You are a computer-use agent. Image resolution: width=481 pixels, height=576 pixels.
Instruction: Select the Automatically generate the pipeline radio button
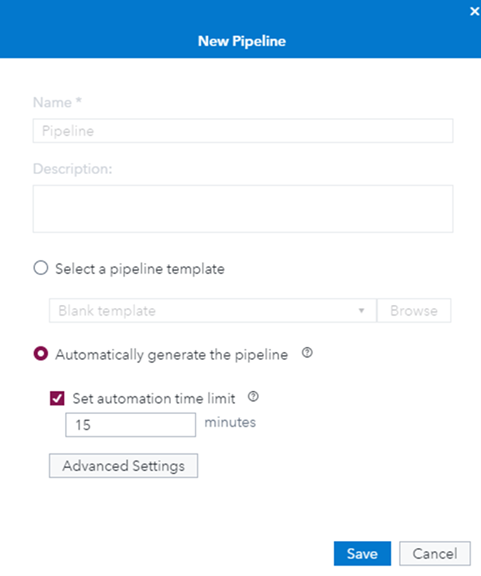pyautogui.click(x=41, y=354)
